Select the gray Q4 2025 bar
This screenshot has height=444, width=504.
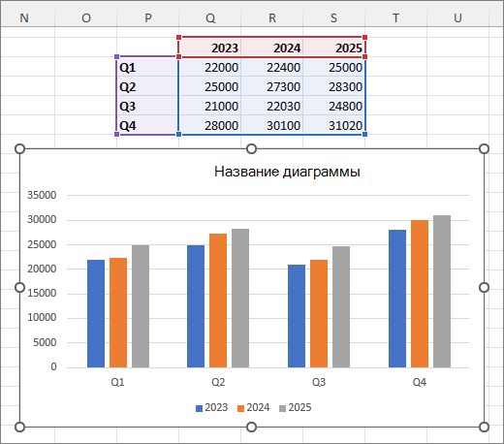coord(442,291)
